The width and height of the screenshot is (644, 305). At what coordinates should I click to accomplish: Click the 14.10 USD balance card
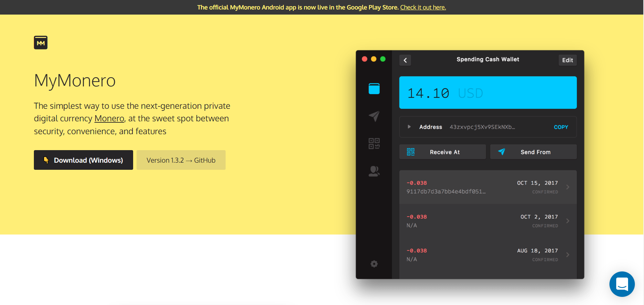(x=488, y=93)
